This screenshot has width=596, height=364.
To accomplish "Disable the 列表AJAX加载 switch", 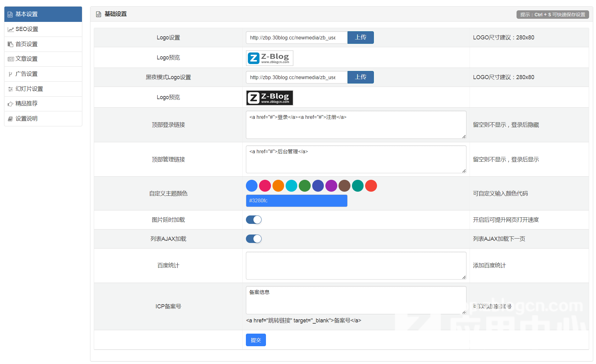I will click(x=253, y=239).
